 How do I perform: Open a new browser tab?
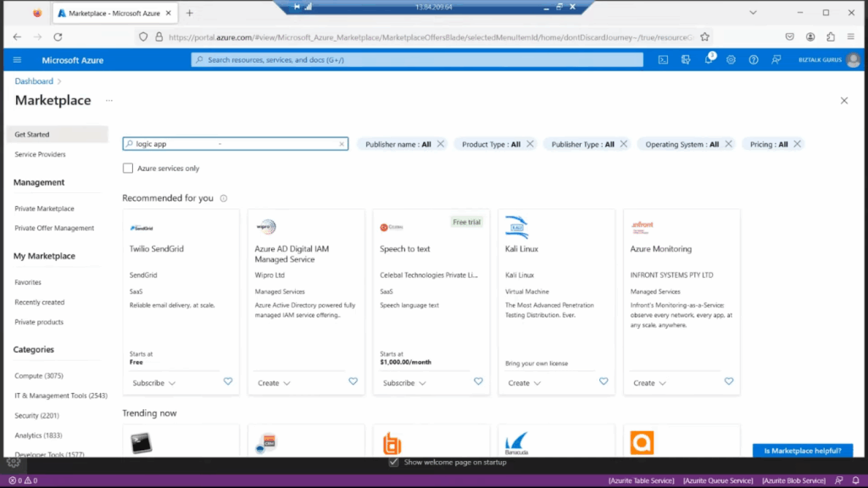pos(189,13)
